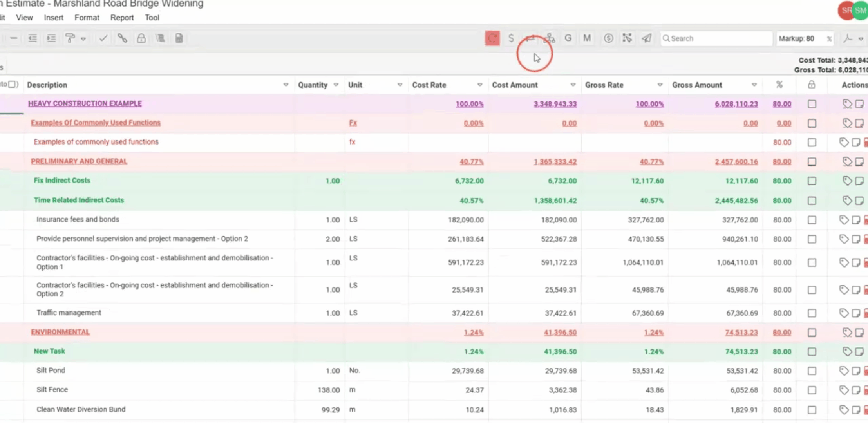Open the Cost Amount column dropdown
This screenshot has height=423, width=868.
(x=573, y=85)
